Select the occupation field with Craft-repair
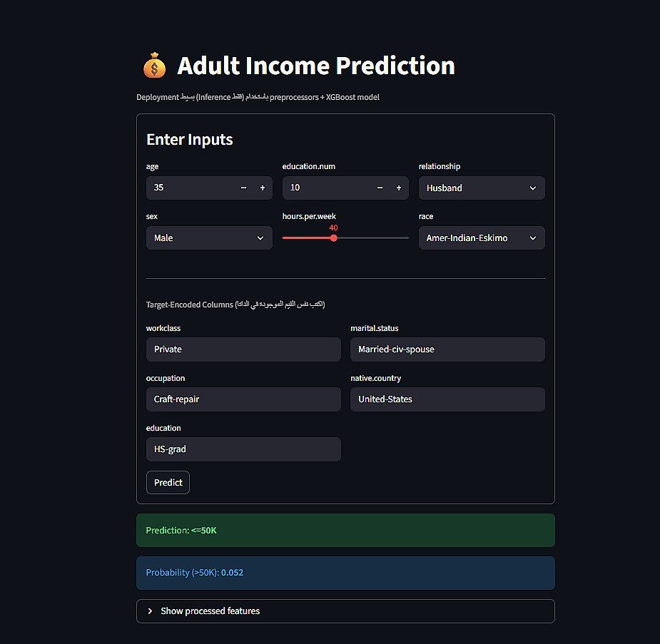 (243, 399)
